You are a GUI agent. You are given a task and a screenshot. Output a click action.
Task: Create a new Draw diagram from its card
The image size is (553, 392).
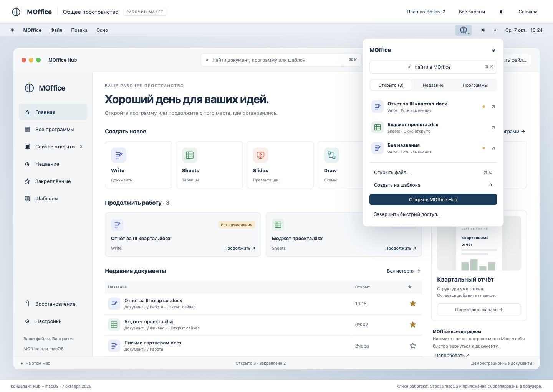click(x=340, y=165)
